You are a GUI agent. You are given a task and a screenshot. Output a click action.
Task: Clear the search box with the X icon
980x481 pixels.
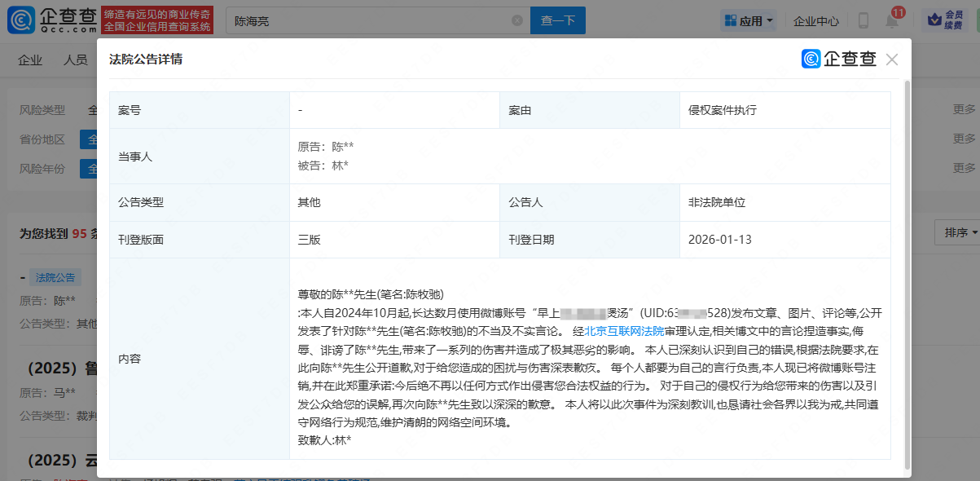(x=516, y=20)
